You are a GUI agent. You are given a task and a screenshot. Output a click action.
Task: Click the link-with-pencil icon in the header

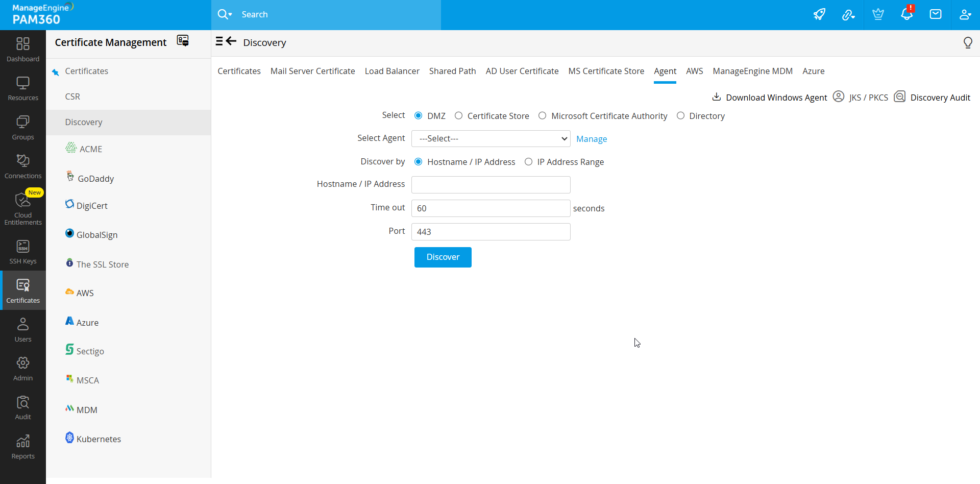[848, 15]
